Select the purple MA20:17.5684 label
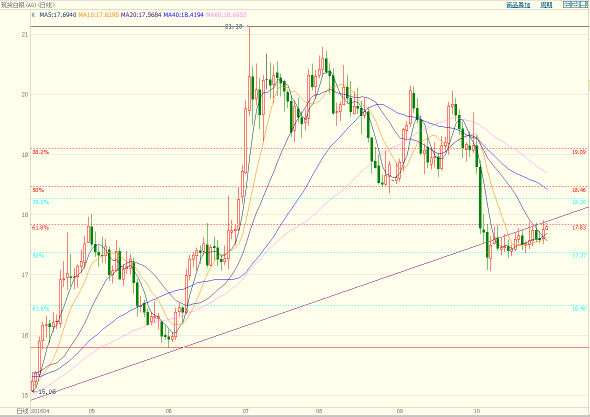The width and height of the screenshot is (590, 417). (141, 15)
